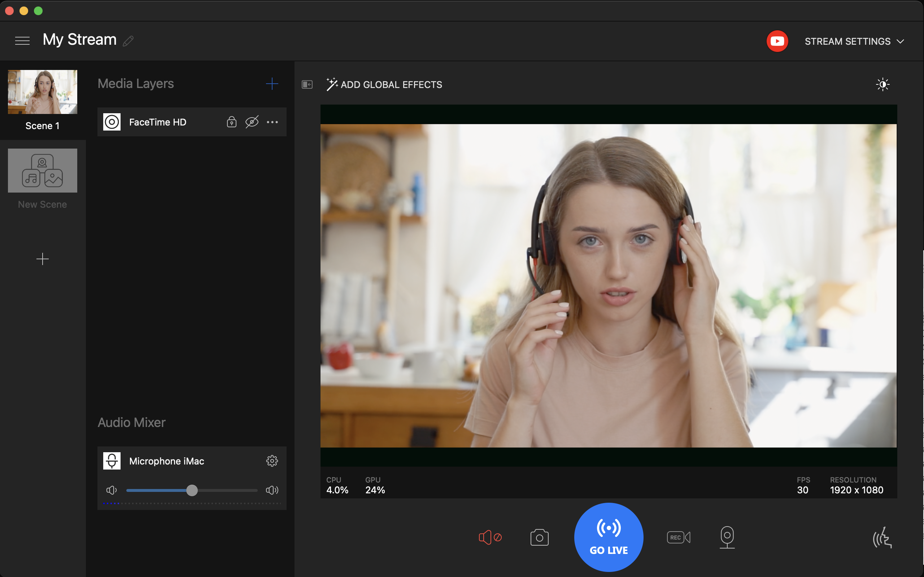Click Add Global Effects
The image size is (924, 577).
point(384,84)
